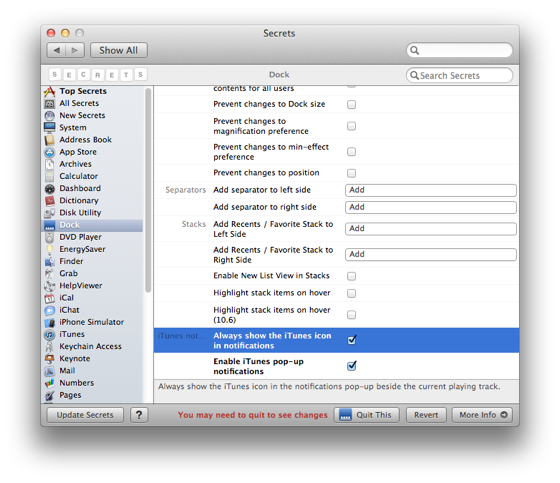
Task: Click the Show All toolbar button
Action: point(119,50)
